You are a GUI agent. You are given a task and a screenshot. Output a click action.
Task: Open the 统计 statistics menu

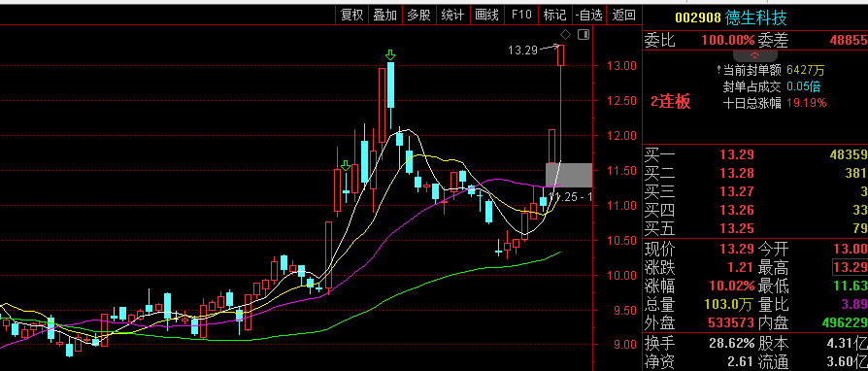point(452,15)
